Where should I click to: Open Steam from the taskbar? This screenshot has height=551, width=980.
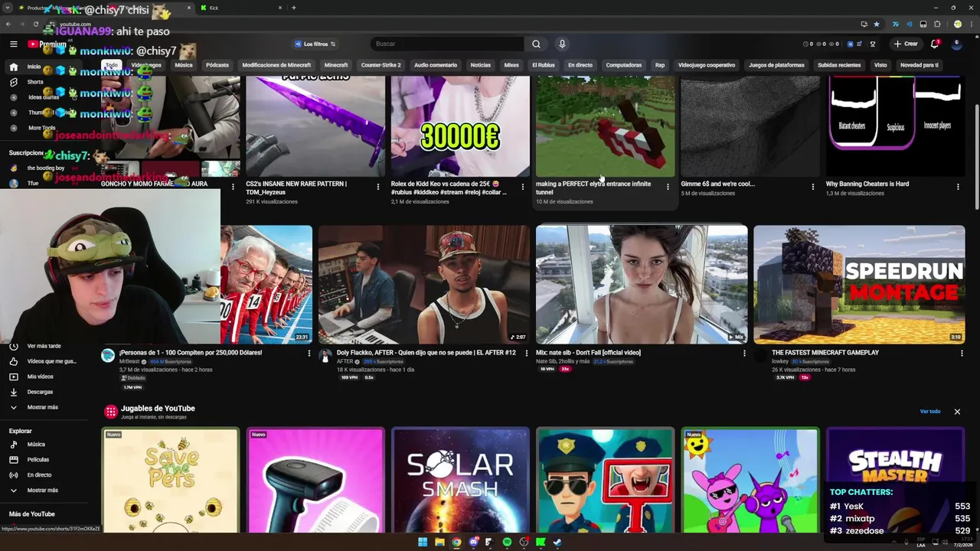pos(557,543)
